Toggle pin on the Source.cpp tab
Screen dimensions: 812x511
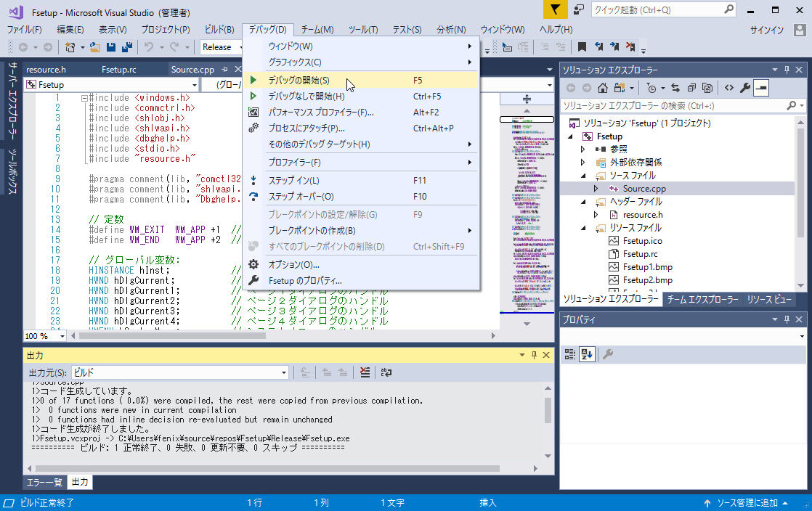(224, 69)
